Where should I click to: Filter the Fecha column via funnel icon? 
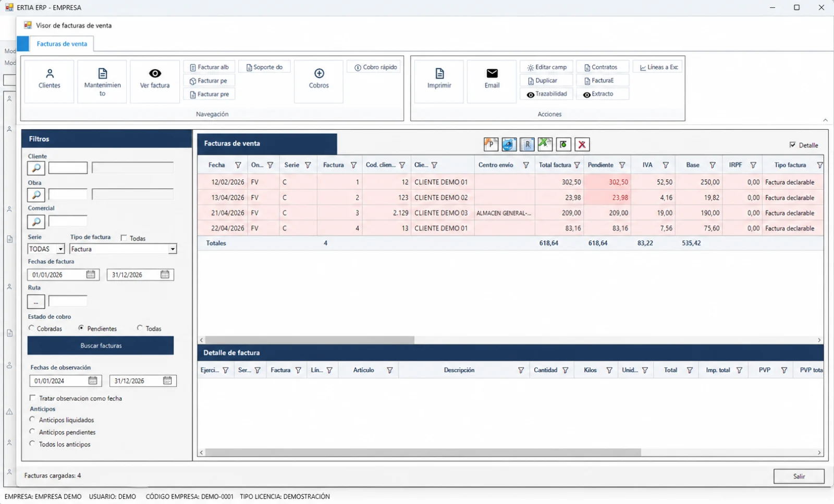(x=238, y=165)
